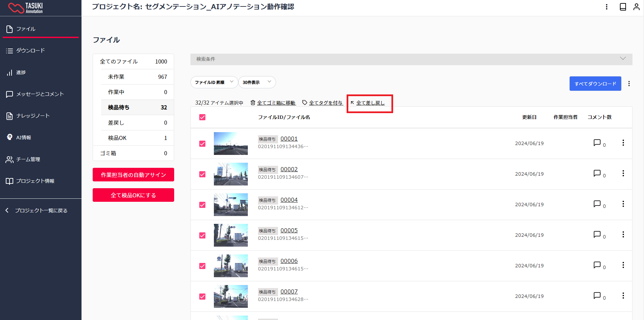Click the comment icon for file 00001
644x320 pixels.
[597, 143]
